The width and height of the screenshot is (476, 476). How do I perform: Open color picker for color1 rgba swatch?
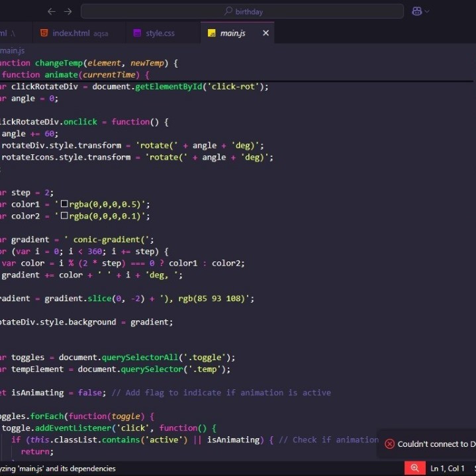64,204
